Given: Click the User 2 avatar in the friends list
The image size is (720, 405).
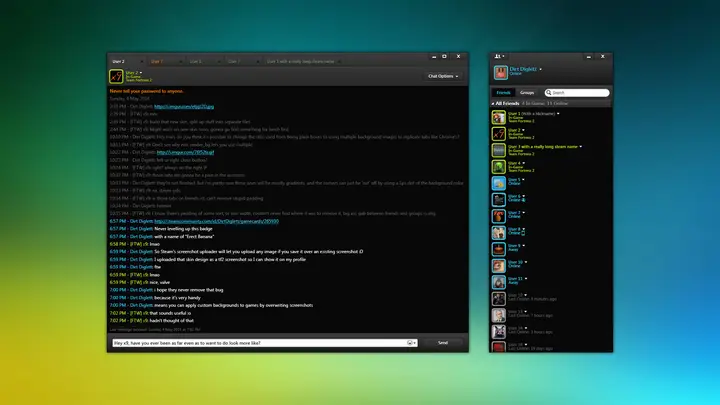Looking at the screenshot, I should (x=499, y=134).
